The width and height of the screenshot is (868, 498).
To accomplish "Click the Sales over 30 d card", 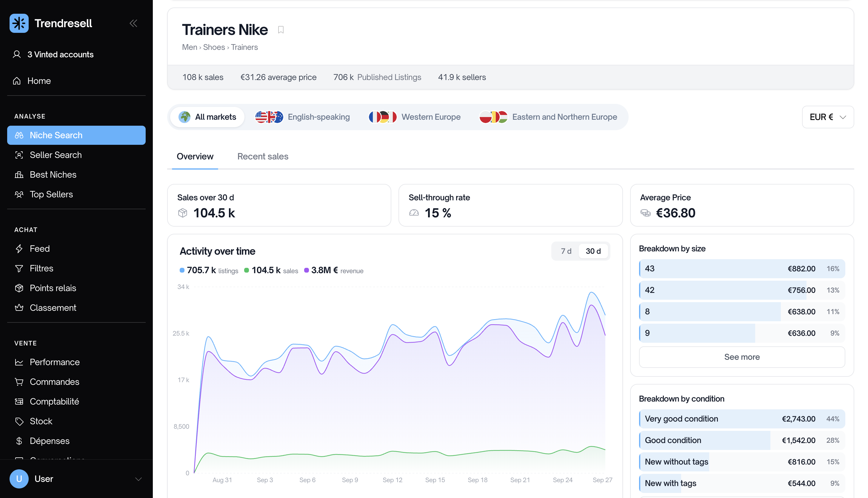I will 279,205.
